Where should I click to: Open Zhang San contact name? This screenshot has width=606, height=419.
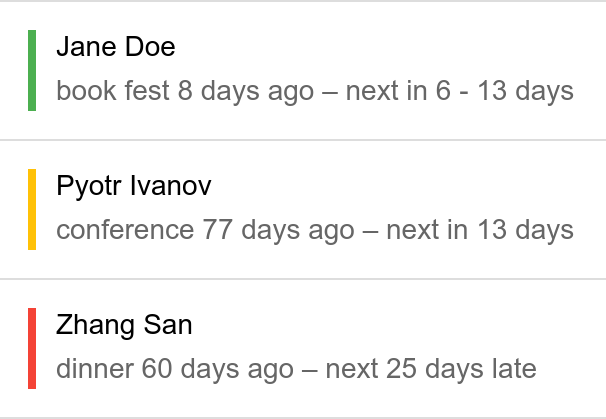(124, 325)
